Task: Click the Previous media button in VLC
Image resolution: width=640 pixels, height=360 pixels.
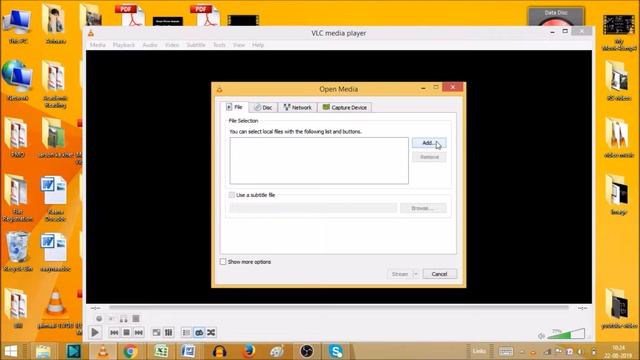Action: coord(114,333)
